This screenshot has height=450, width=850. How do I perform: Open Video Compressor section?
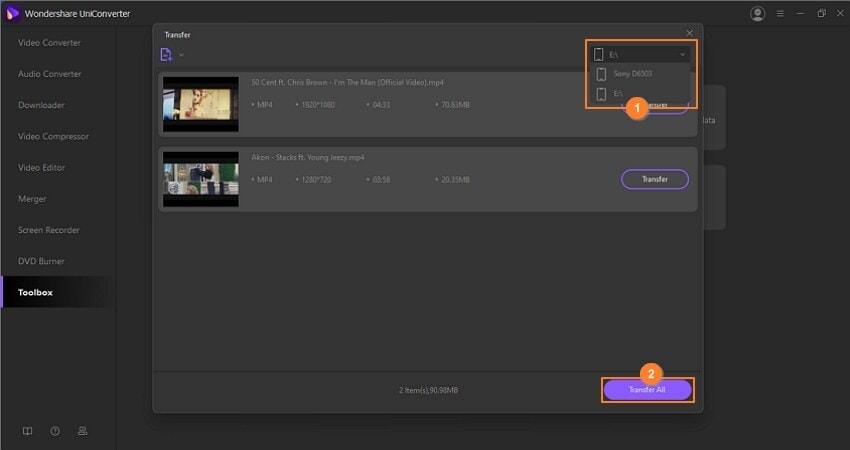pyautogui.click(x=53, y=136)
